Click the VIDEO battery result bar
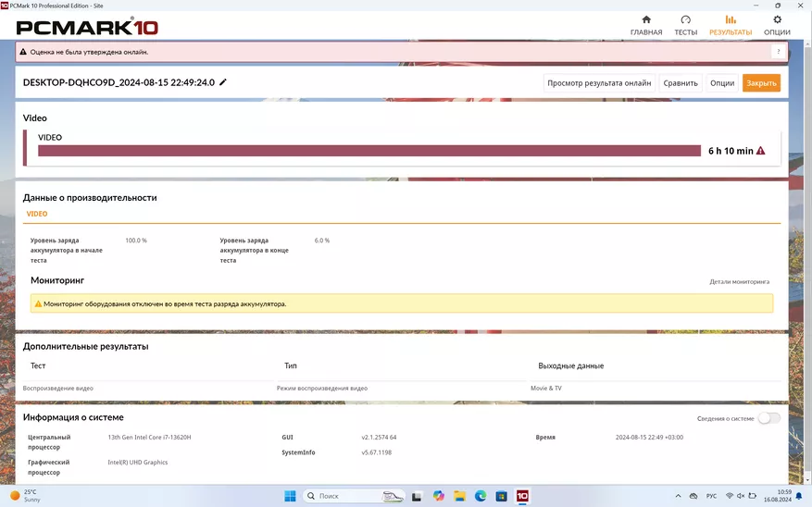This screenshot has width=812, height=507. 369,151
